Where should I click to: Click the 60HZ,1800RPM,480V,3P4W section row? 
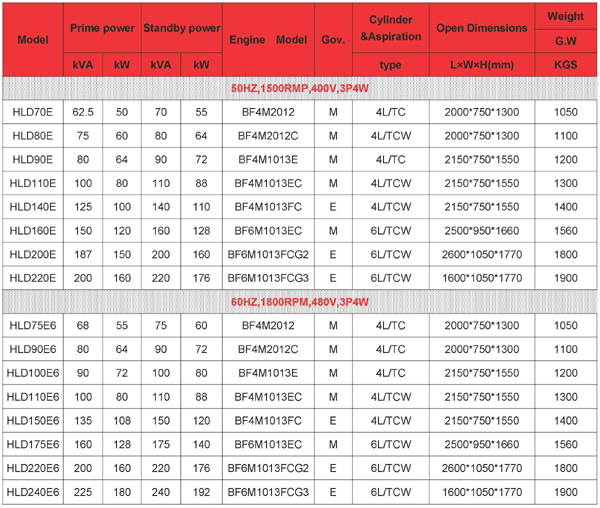300,301
